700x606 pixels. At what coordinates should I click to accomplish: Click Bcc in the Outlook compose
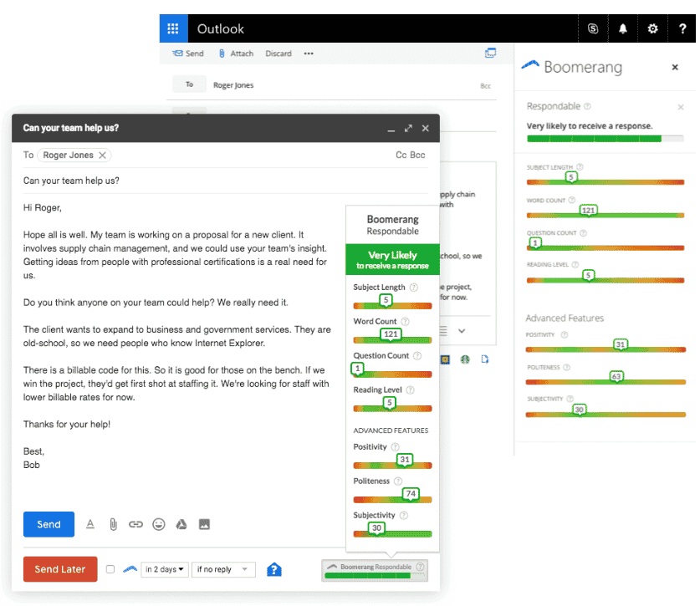pyautogui.click(x=485, y=86)
